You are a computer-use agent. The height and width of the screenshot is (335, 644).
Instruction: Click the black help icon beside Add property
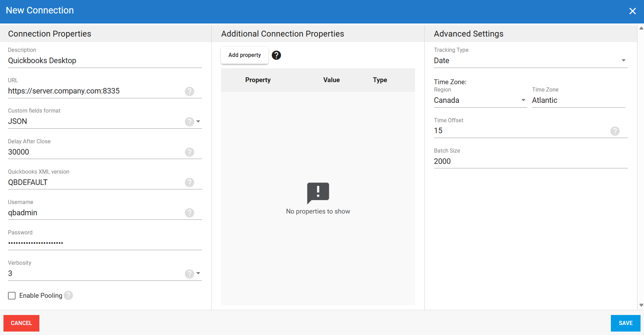tap(276, 55)
